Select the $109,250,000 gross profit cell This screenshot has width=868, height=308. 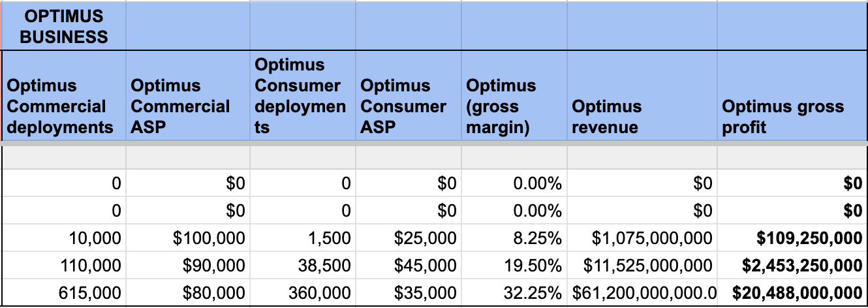(792, 239)
